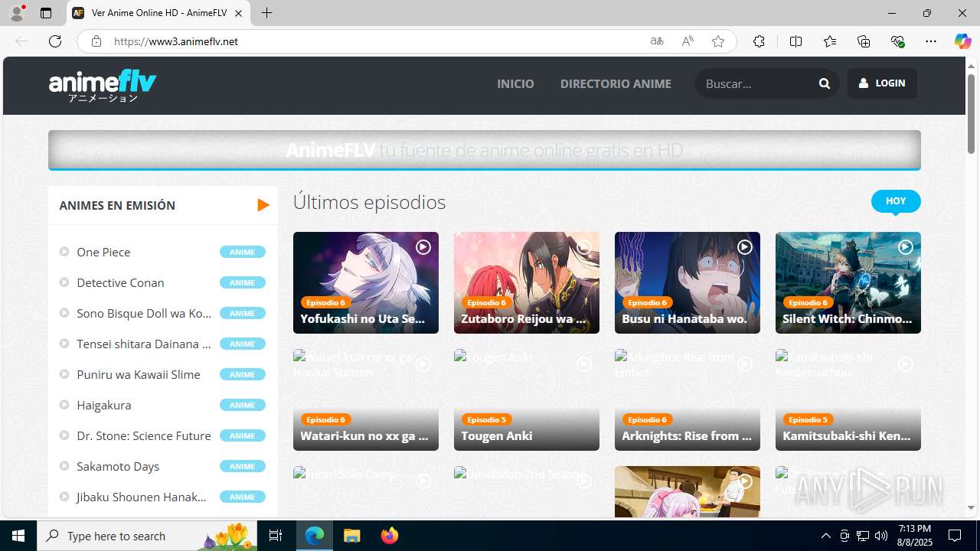Open the Windows Start menu
The height and width of the screenshot is (551, 980).
click(x=18, y=536)
